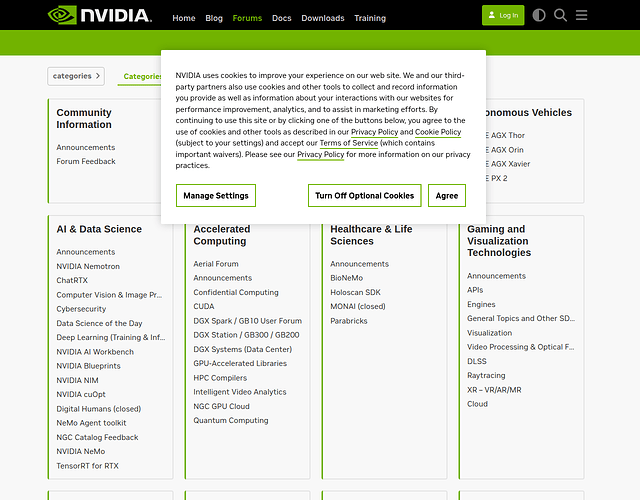Open the CUDA forum
The image size is (640, 500).
click(x=204, y=307)
